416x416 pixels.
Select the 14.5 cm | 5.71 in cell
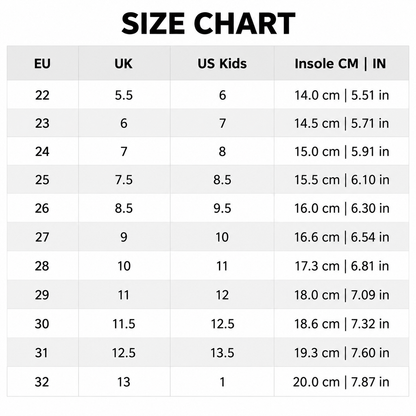pyautogui.click(x=341, y=123)
